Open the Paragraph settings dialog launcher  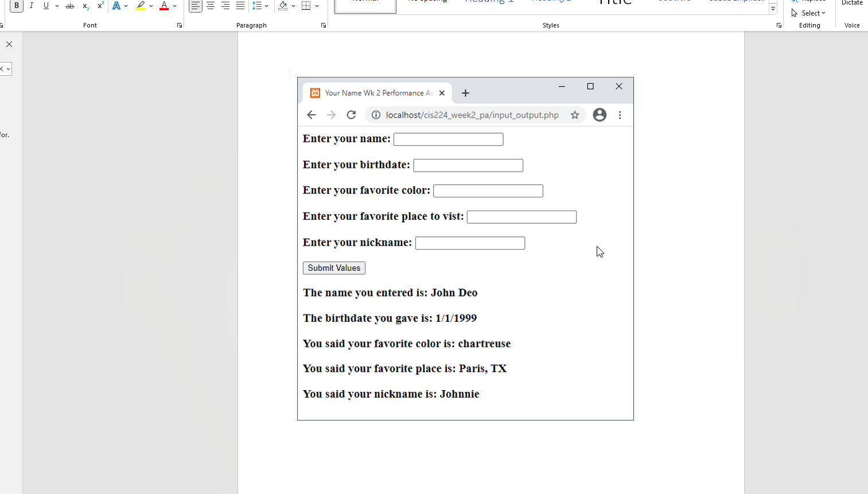[324, 25]
